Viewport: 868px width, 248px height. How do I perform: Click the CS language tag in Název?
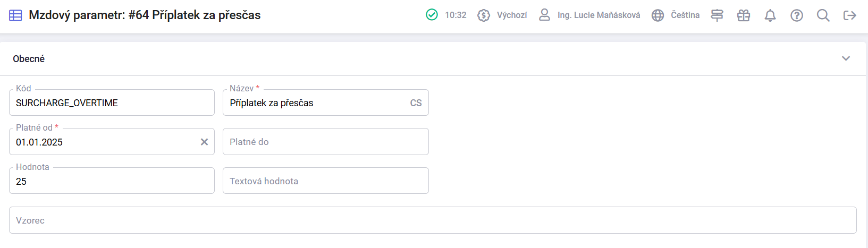point(416,103)
